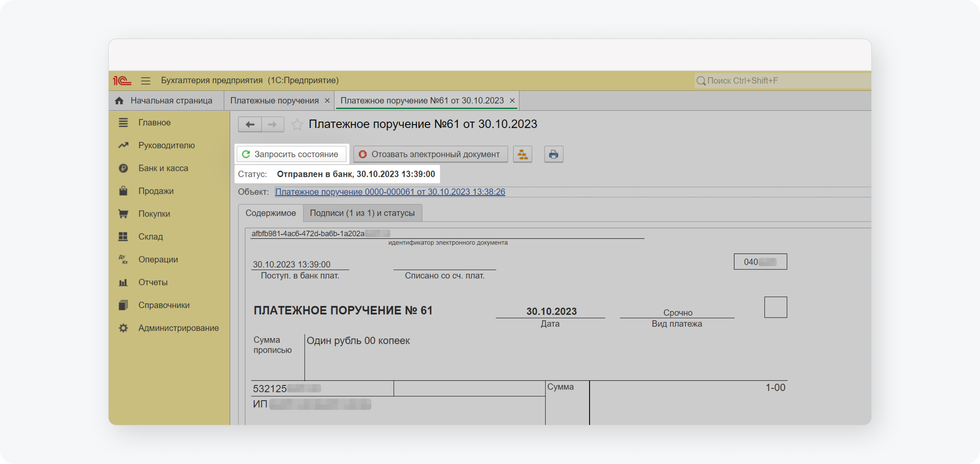Viewport: 980px width, 464px height.
Task: Click the Банк и касса ruble icon
Action: click(123, 168)
